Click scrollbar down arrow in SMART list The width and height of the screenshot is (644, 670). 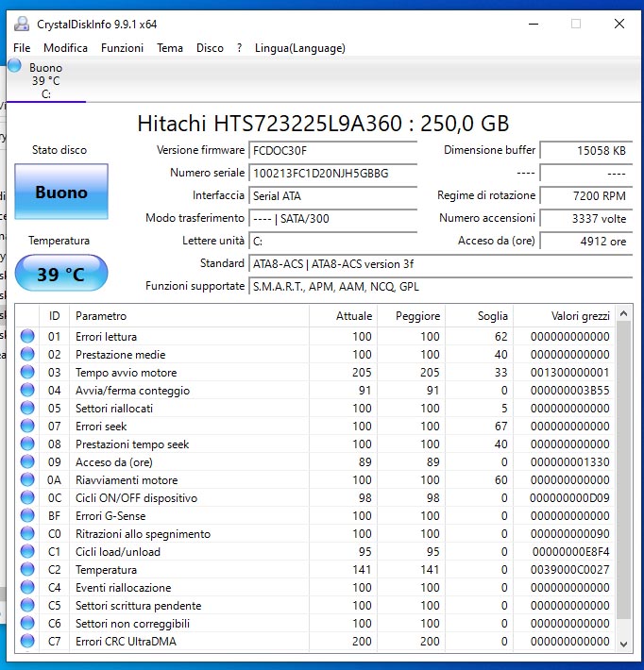point(623,644)
